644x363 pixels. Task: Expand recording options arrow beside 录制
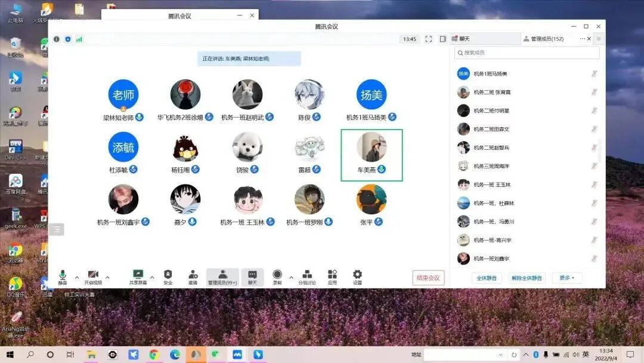tap(291, 278)
